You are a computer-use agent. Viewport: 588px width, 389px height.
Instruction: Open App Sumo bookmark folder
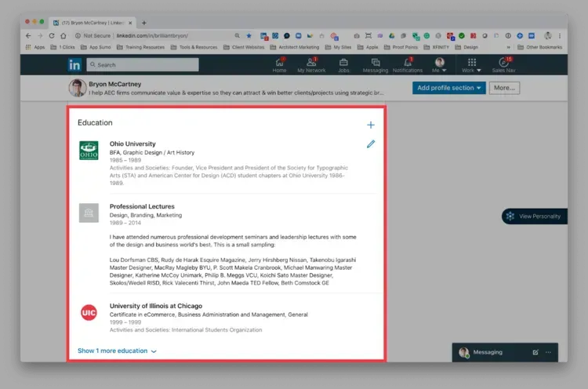pyautogui.click(x=96, y=47)
